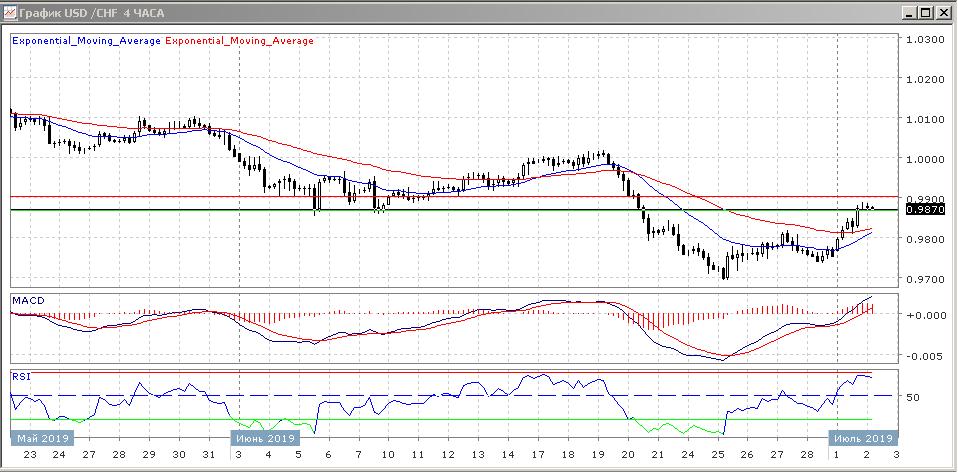Click the RSI 50 level label
Image resolution: width=958 pixels, height=472 pixels.
point(912,397)
